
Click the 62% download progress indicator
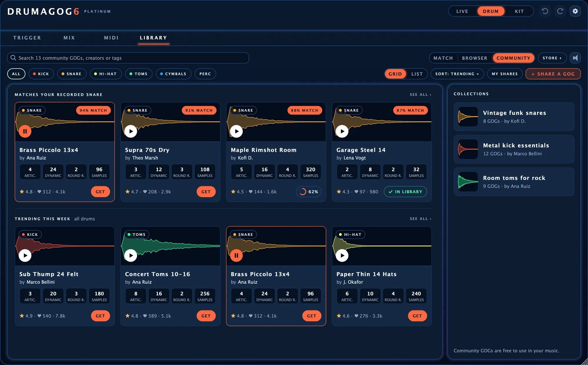pyautogui.click(x=309, y=192)
